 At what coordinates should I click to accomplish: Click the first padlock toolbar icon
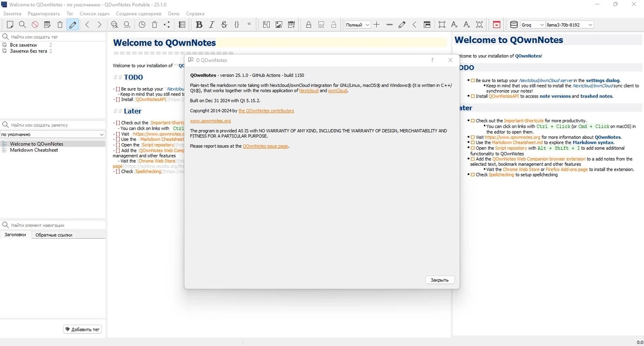309,25
